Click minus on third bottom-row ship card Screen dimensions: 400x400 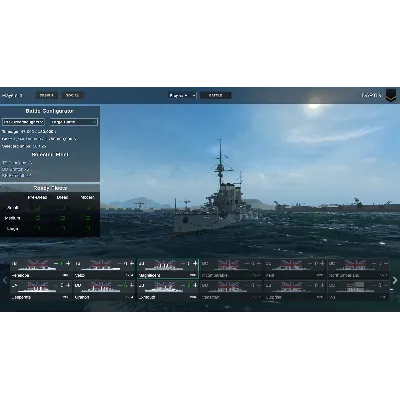[183, 285]
